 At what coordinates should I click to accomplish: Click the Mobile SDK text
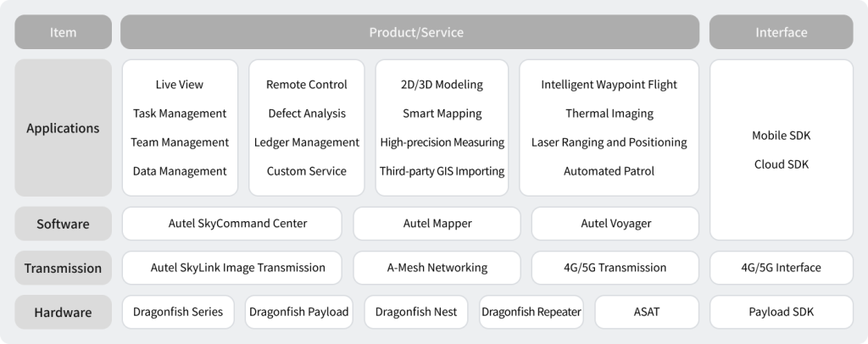781,136
